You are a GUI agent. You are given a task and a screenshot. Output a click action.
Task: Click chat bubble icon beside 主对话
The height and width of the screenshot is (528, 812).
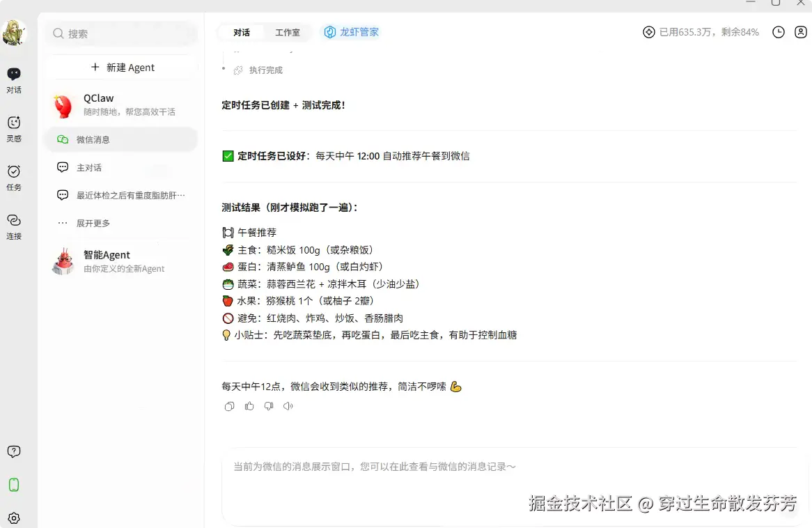pos(63,167)
